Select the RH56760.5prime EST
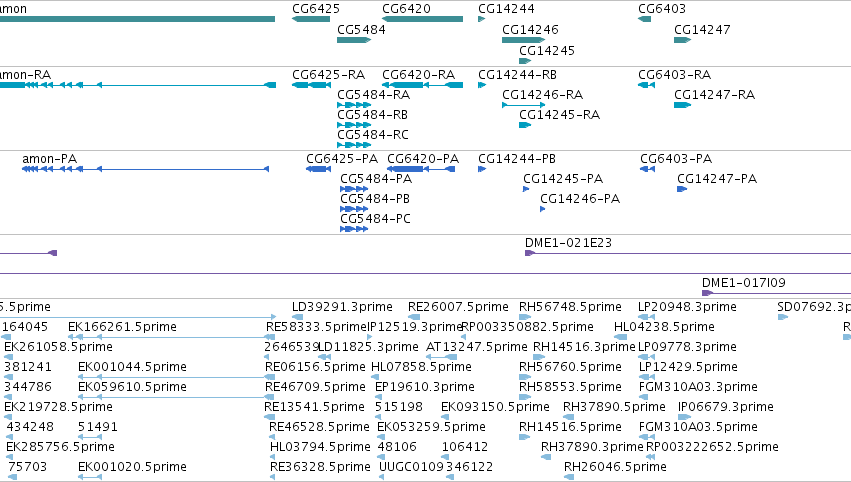This screenshot has height=482, width=851. click(524, 377)
